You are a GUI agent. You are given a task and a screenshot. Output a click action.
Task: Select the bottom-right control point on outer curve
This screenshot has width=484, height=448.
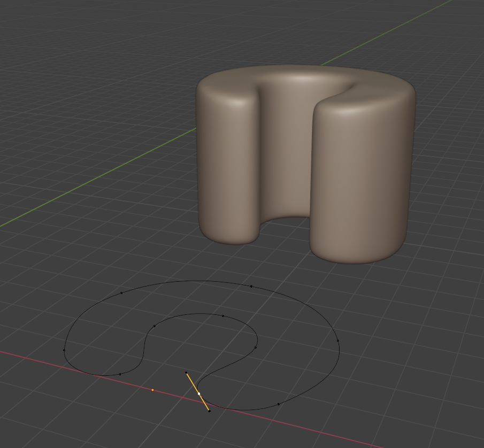279,404
